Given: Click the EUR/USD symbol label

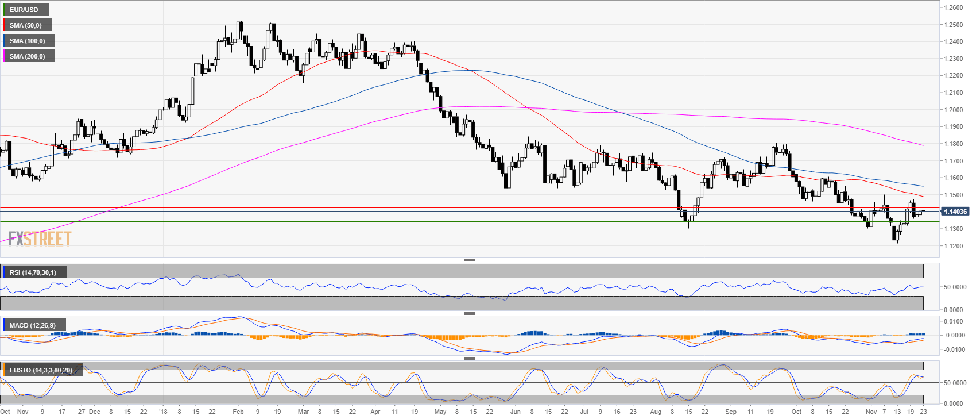Looking at the screenshot, I should click(25, 10).
